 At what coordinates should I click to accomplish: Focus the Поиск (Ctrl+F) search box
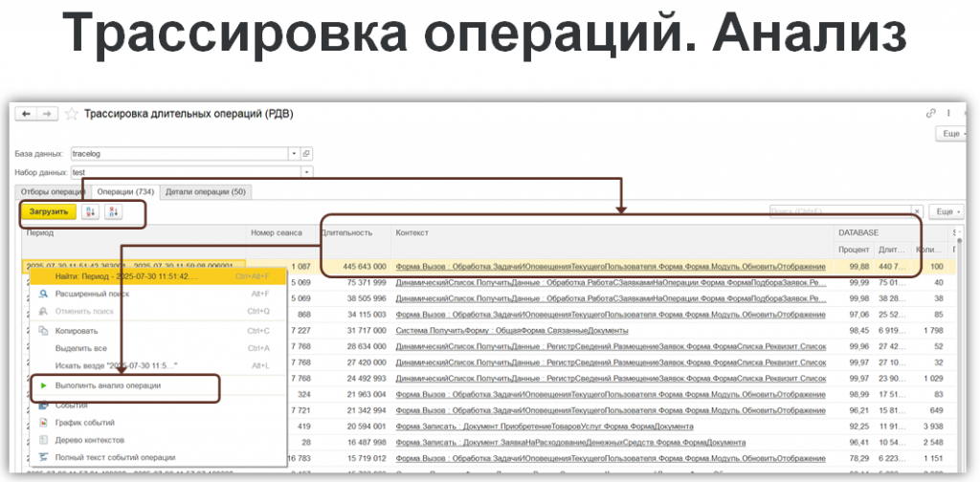coord(840,211)
